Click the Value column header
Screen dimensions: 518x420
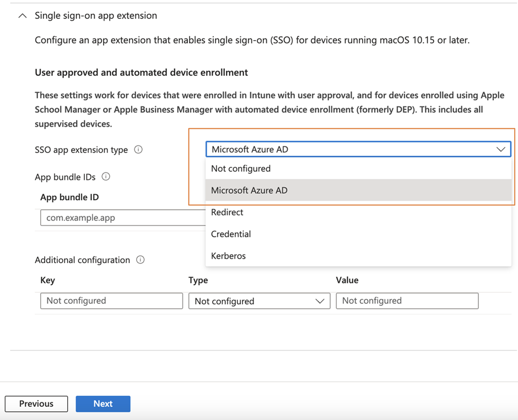347,280
